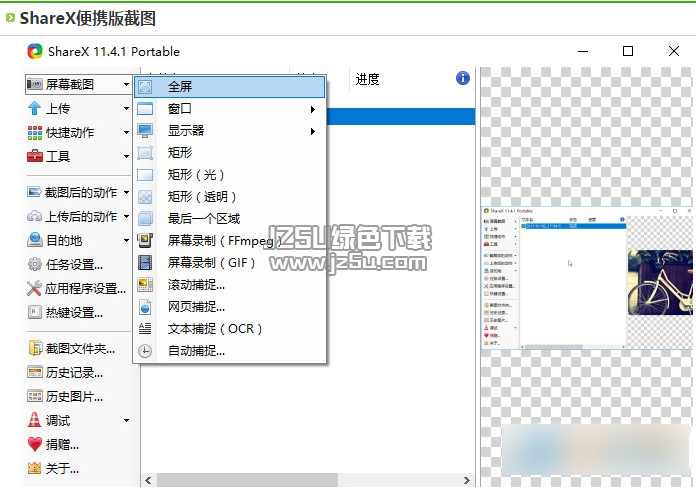
Task: Choose 滚动捕捉... menu entry
Action: click(230, 284)
